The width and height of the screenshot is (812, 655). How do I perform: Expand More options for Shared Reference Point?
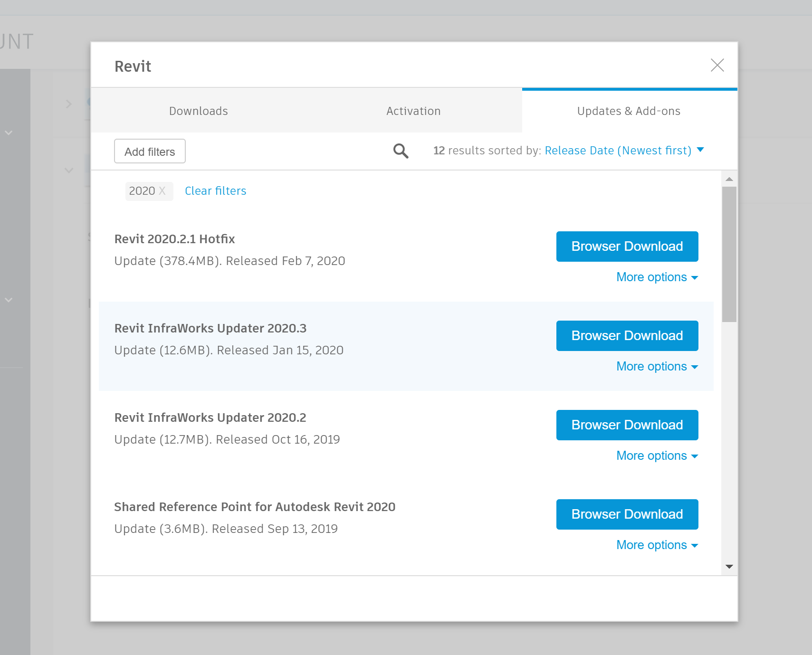[657, 545]
